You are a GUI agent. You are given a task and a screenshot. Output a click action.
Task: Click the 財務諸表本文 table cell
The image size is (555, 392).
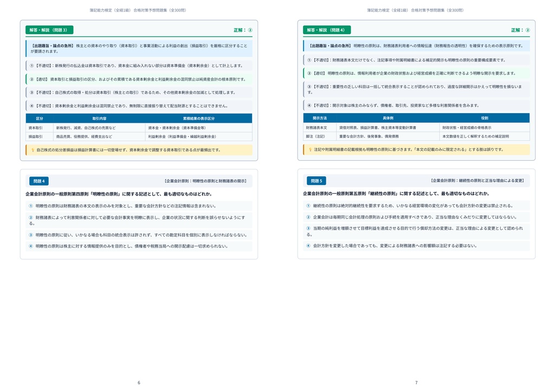[x=320, y=127]
